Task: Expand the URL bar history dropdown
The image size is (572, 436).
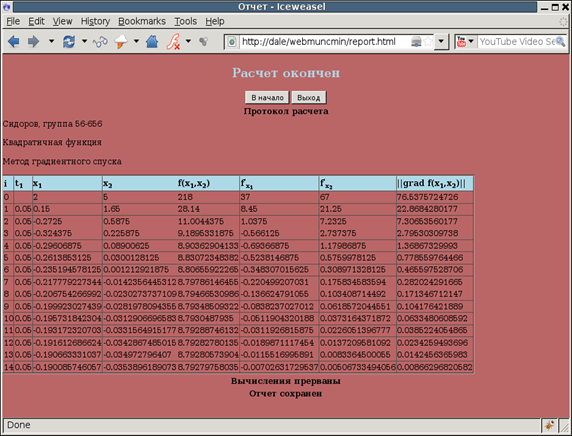Action: (x=441, y=41)
